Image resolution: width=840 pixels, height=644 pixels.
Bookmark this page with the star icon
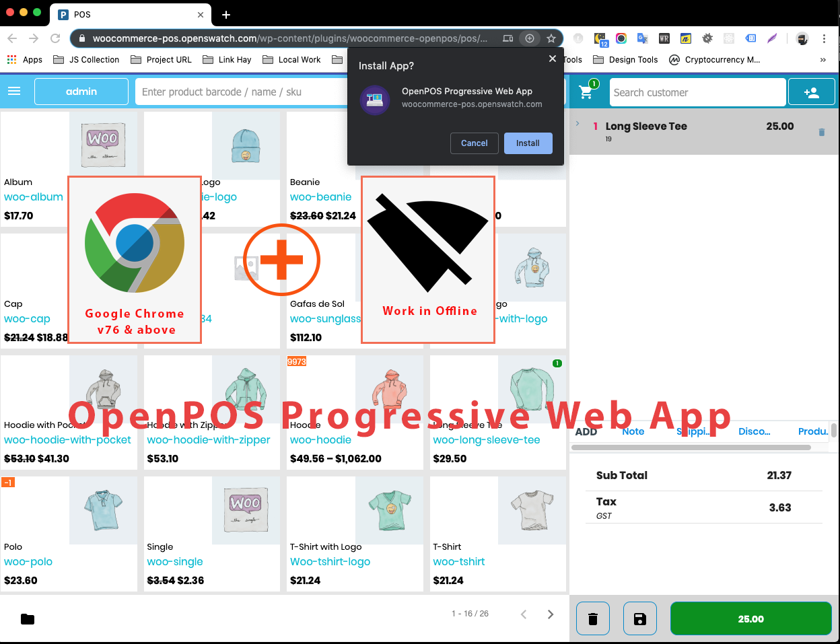pos(551,38)
